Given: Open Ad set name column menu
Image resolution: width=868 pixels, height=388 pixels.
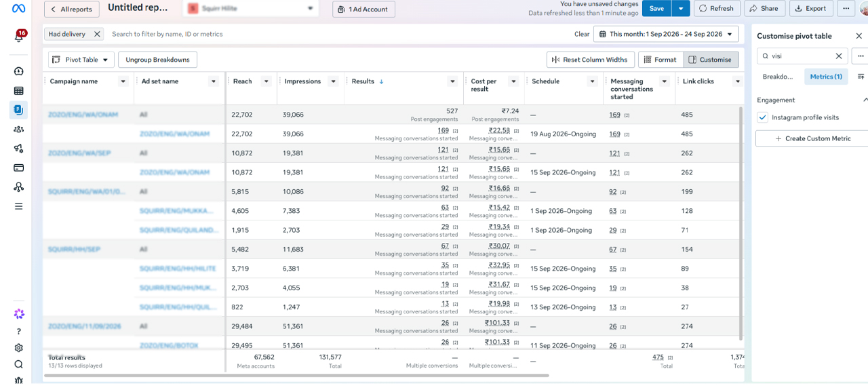Looking at the screenshot, I should coord(214,81).
